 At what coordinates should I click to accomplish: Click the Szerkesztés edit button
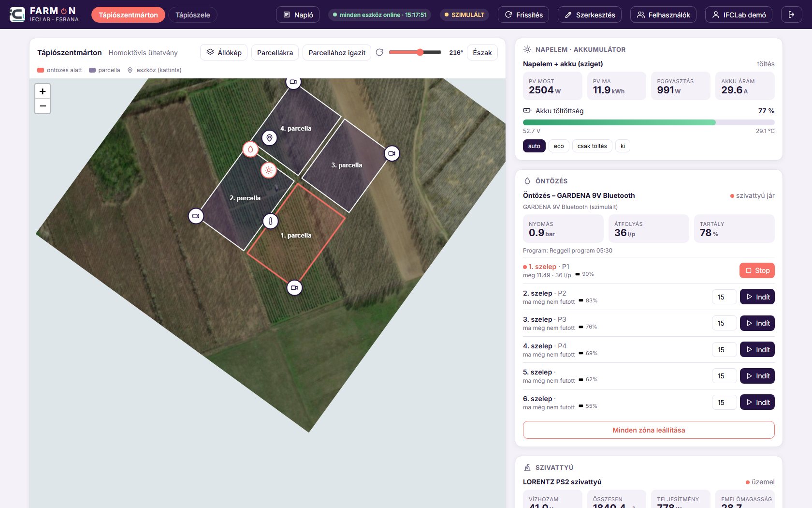pyautogui.click(x=590, y=15)
